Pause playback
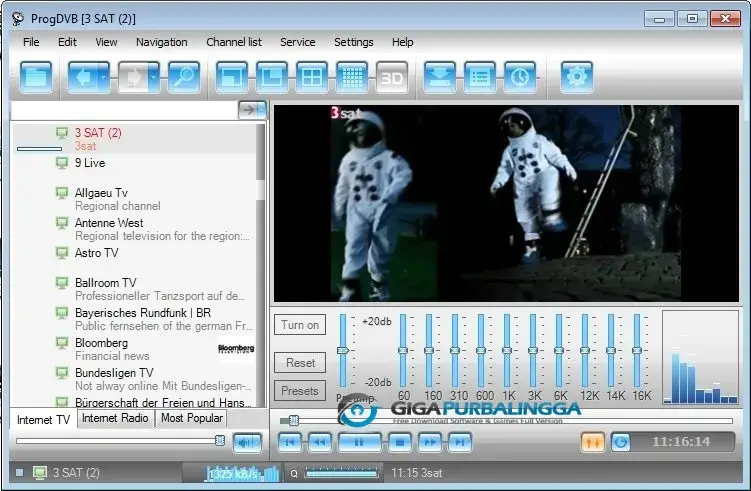Image resolution: width=751 pixels, height=491 pixels. point(359,442)
